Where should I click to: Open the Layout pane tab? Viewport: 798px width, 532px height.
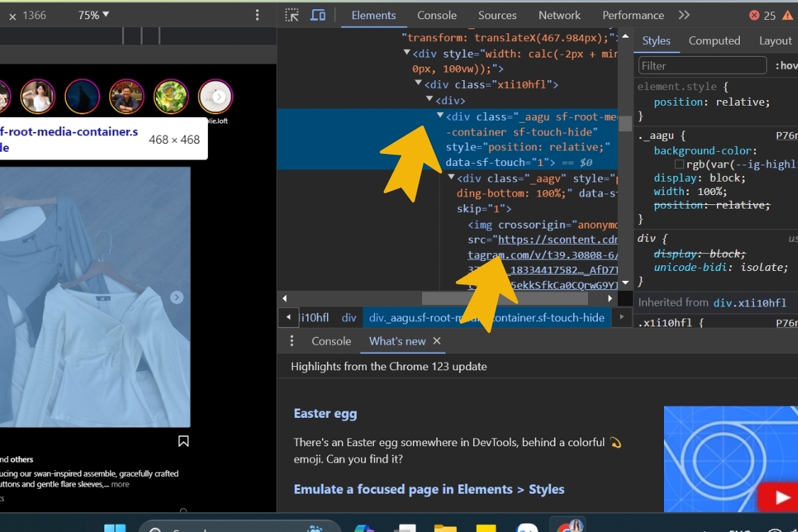[x=775, y=40]
